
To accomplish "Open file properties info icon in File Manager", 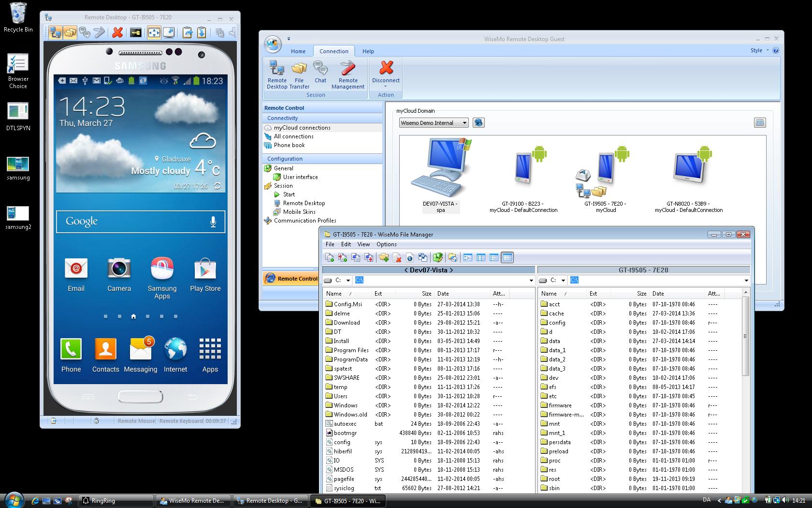I will [x=410, y=257].
